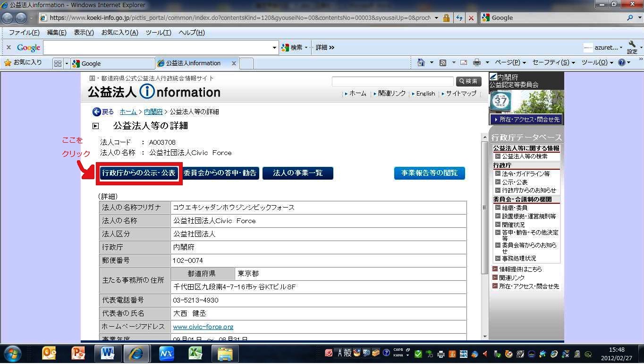Click the RSS feeds icon
Screen dimensions: 644x364
click(443, 62)
